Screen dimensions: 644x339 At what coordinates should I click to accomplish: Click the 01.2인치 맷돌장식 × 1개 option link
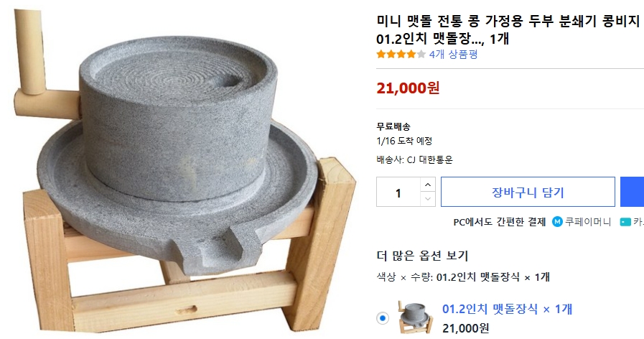click(x=507, y=309)
